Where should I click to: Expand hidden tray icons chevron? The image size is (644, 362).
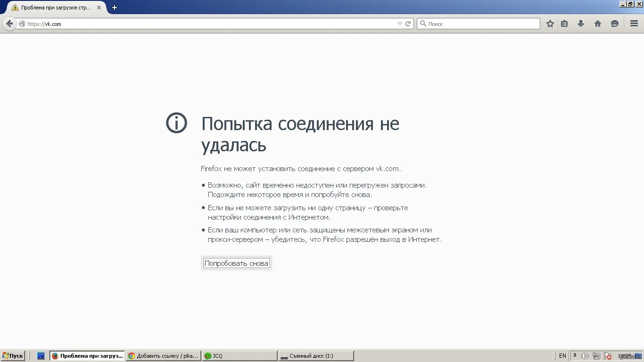tap(575, 356)
